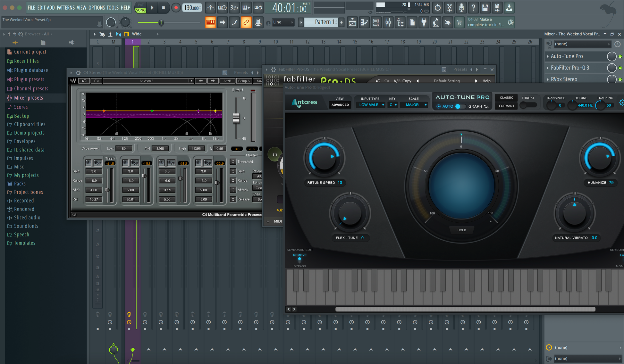Open the Scale MAJOR dropdown
The height and width of the screenshot is (364, 624).
click(414, 105)
